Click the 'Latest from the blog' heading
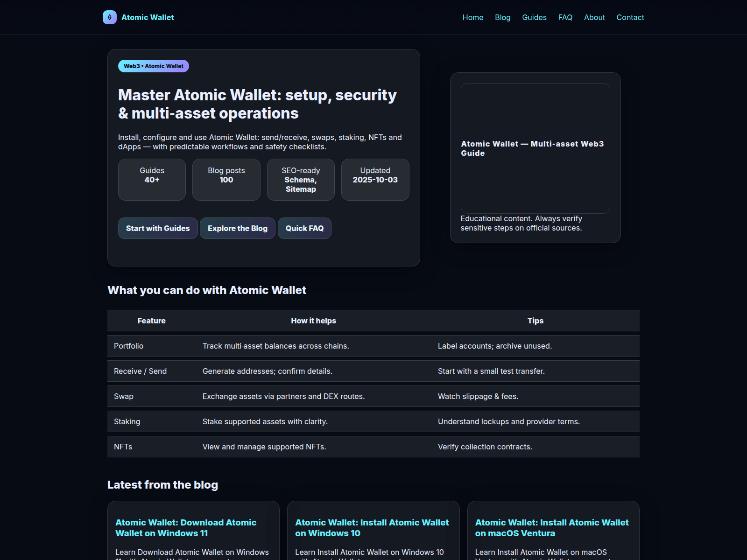Image resolution: width=747 pixels, height=560 pixels. [x=162, y=485]
